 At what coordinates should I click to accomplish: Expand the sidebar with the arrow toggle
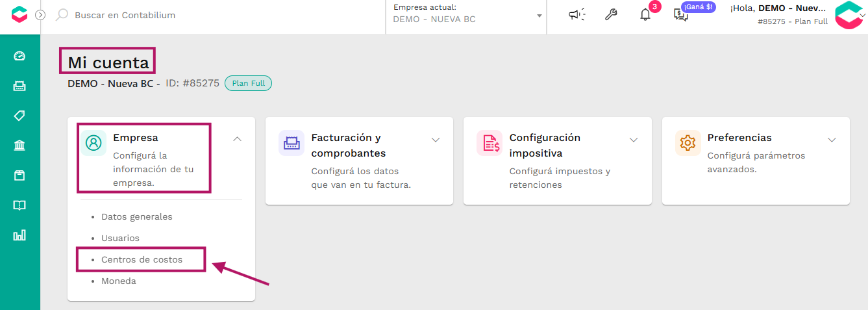(40, 15)
